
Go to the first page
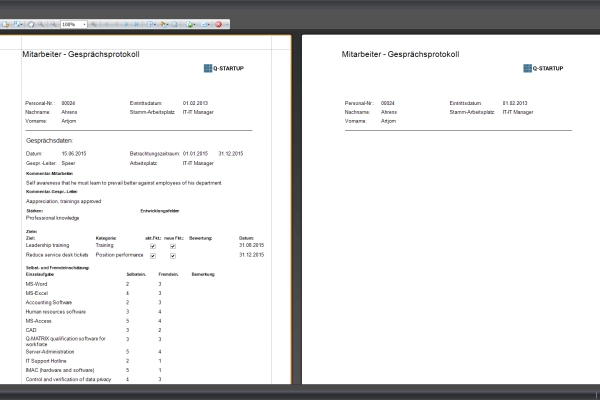106,24
